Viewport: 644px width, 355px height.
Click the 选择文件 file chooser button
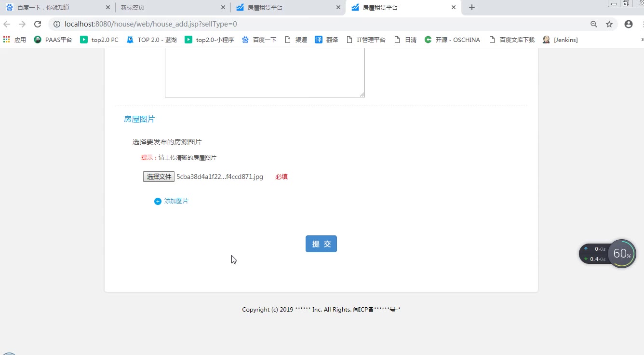point(159,177)
